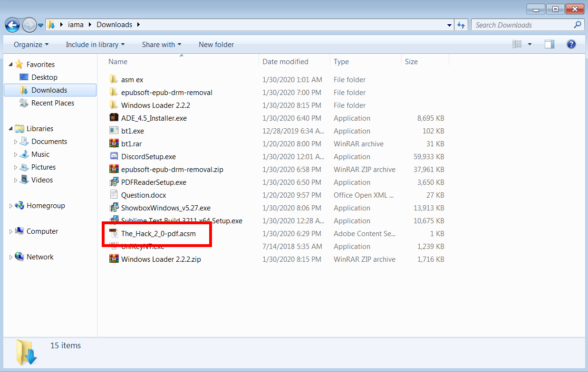
Task: Toggle the preview pane button
Action: click(549, 44)
